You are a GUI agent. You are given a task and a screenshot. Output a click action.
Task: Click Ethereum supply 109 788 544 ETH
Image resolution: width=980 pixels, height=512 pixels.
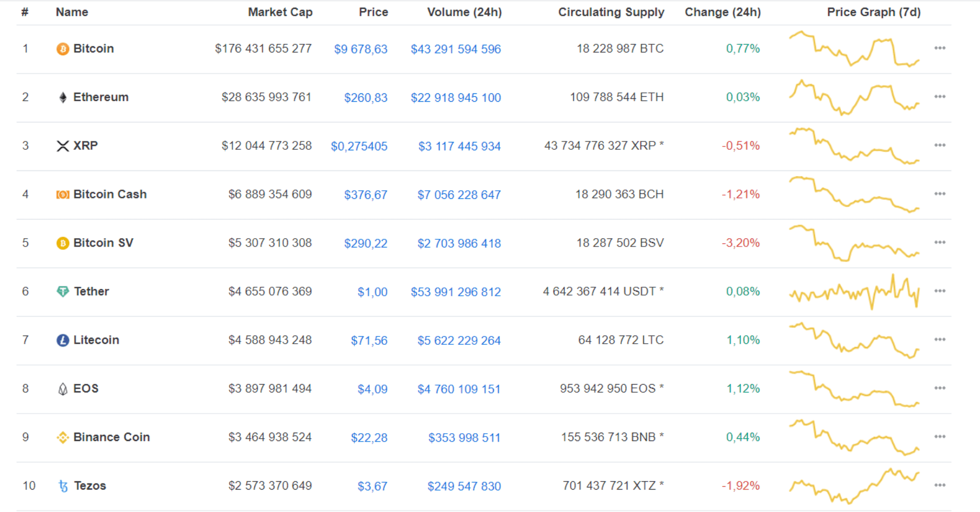pyautogui.click(x=617, y=97)
